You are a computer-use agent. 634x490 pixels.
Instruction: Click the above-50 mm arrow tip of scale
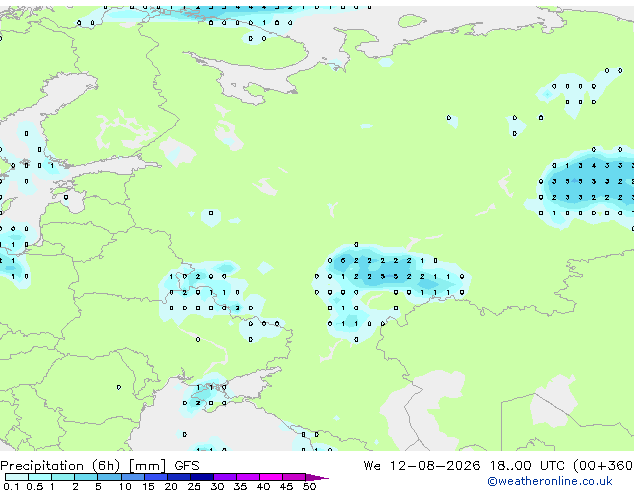pyautogui.click(x=317, y=477)
